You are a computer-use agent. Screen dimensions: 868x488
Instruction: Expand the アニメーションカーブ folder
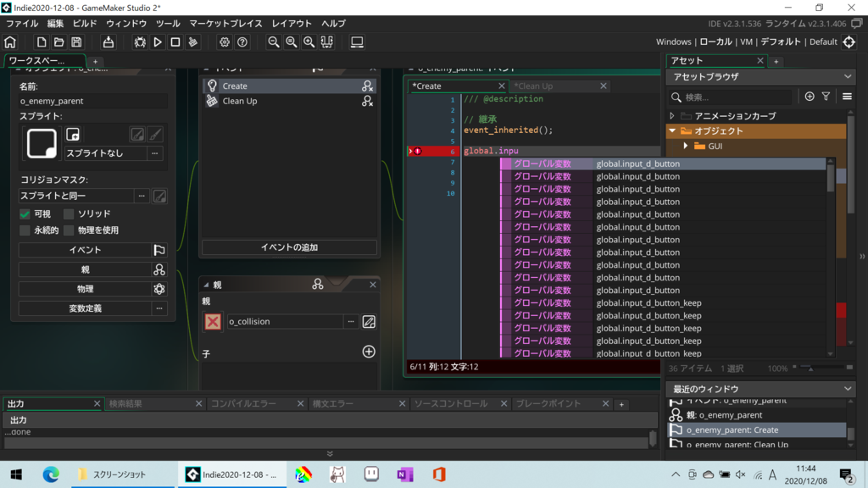673,116
